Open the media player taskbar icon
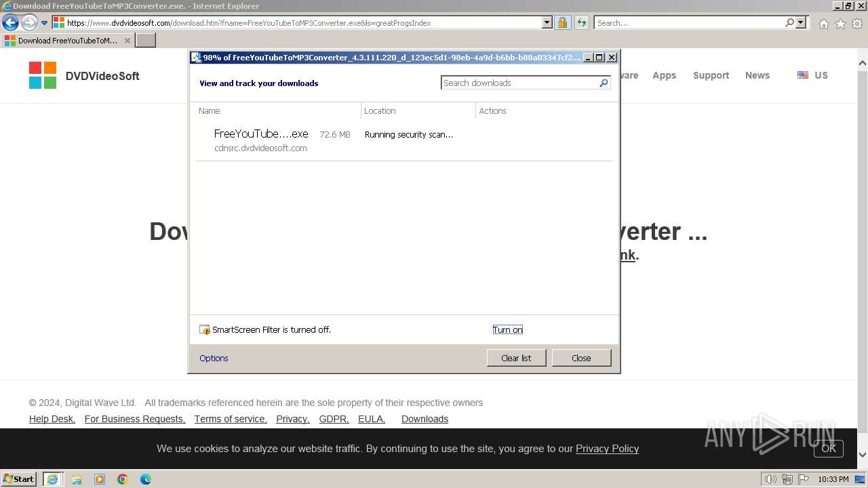The height and width of the screenshot is (488, 868). [100, 479]
